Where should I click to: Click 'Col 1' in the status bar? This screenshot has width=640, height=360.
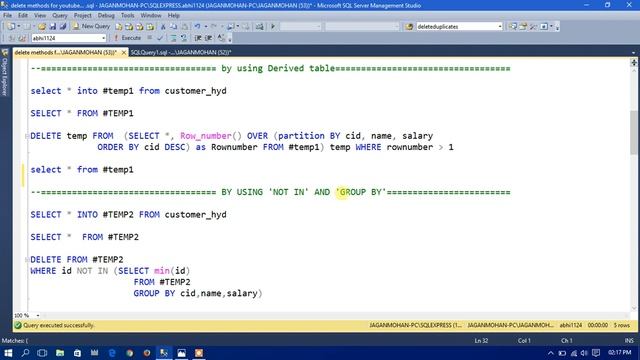coord(524,341)
